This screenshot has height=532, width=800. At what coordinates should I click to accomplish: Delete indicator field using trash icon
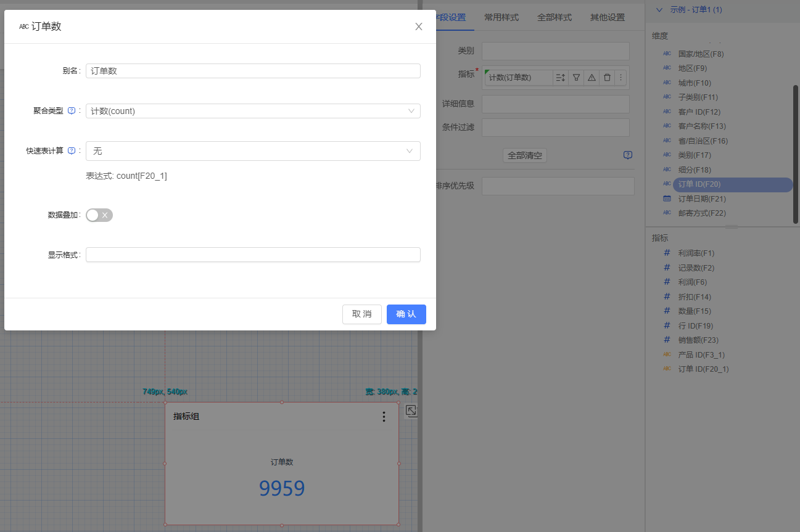point(607,78)
